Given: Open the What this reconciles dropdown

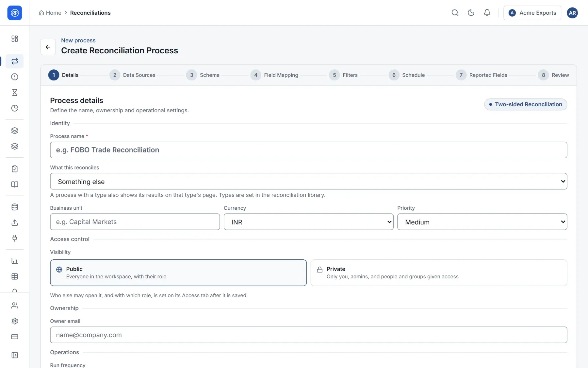Looking at the screenshot, I should pos(309,181).
